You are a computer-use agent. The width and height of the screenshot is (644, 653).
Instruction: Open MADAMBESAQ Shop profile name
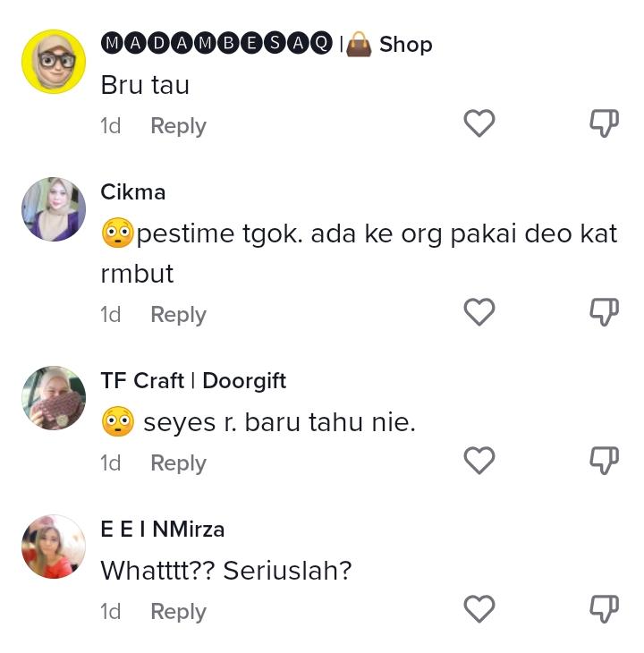(267, 44)
